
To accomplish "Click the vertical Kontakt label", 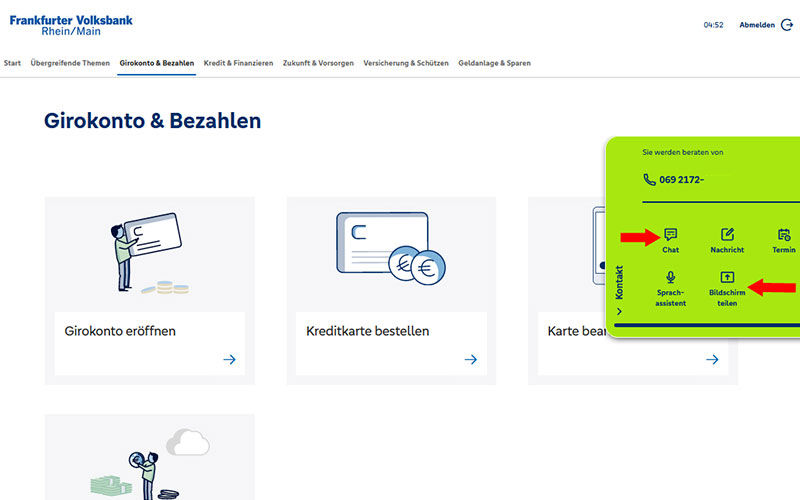I will click(x=619, y=282).
